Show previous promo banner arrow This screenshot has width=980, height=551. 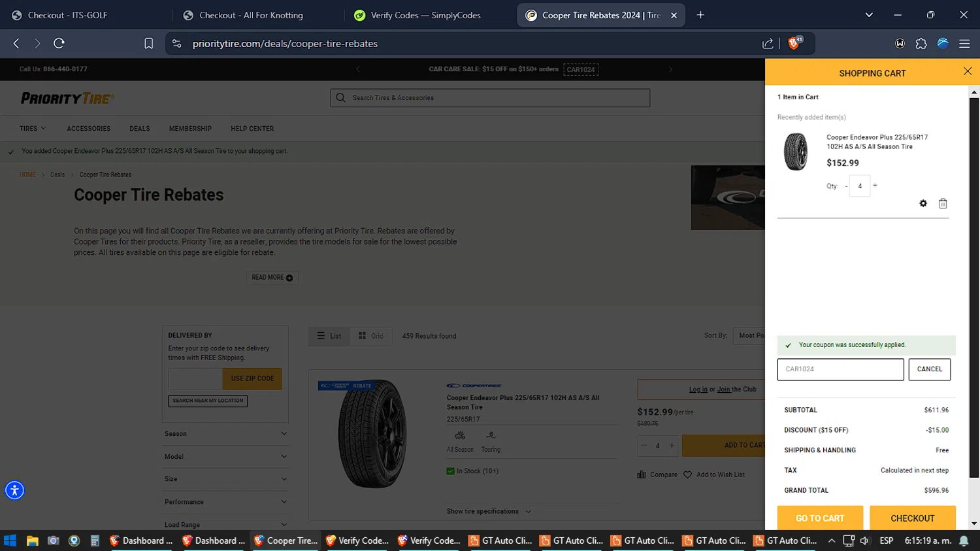[x=357, y=69]
